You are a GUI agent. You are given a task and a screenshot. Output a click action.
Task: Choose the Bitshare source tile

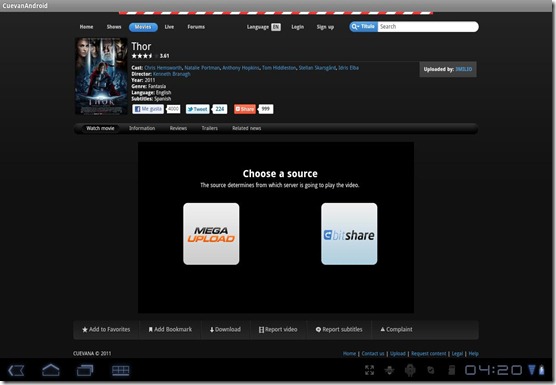(349, 234)
